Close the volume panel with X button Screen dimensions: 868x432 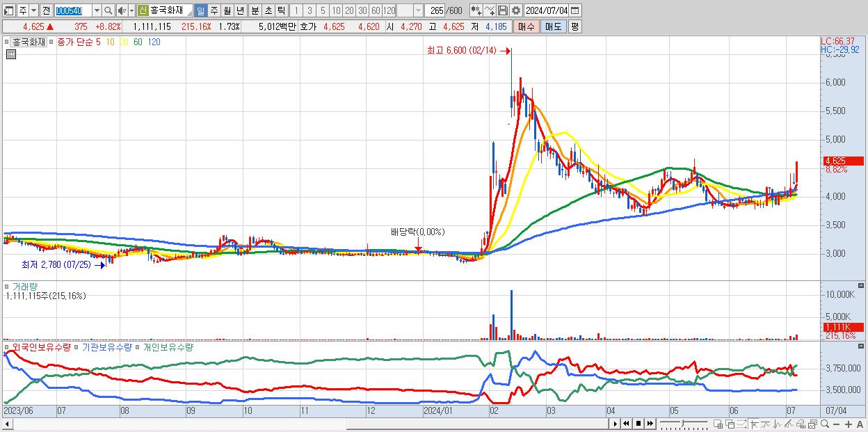[861, 286]
